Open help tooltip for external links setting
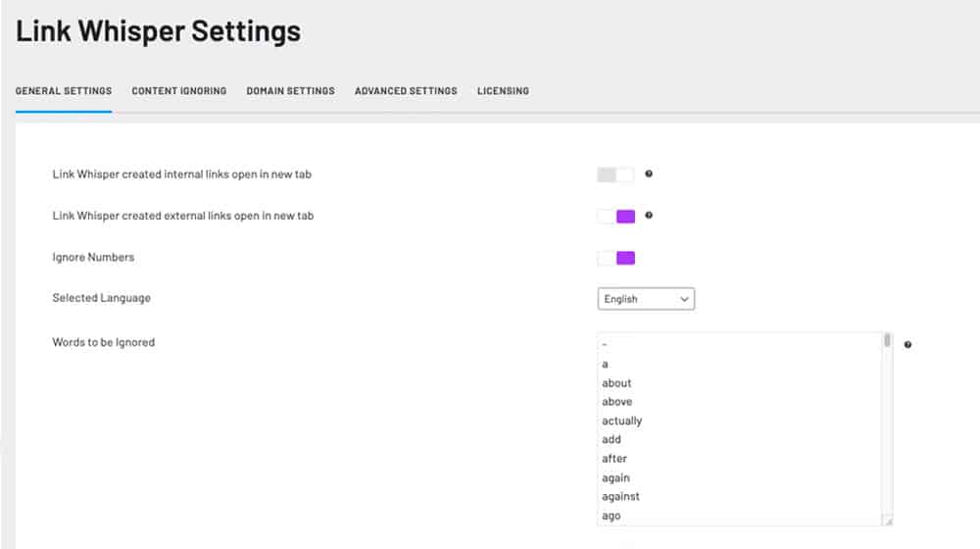This screenshot has width=980, height=549. pos(649,215)
